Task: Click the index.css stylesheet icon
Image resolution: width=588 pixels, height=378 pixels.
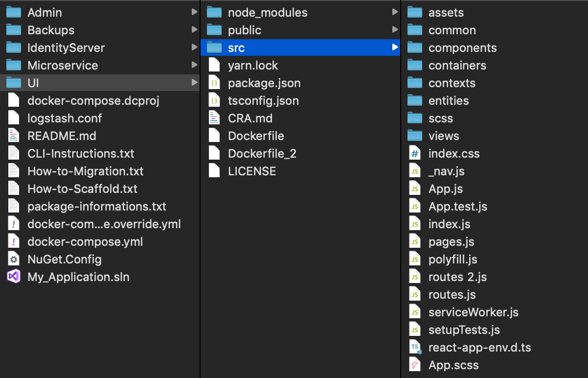Action: (x=415, y=153)
